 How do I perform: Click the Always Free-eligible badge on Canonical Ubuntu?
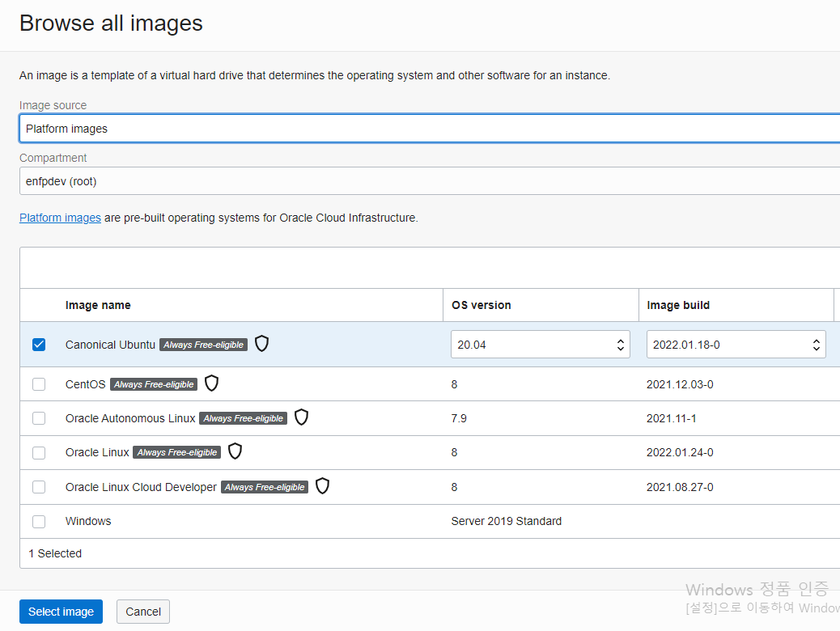204,345
